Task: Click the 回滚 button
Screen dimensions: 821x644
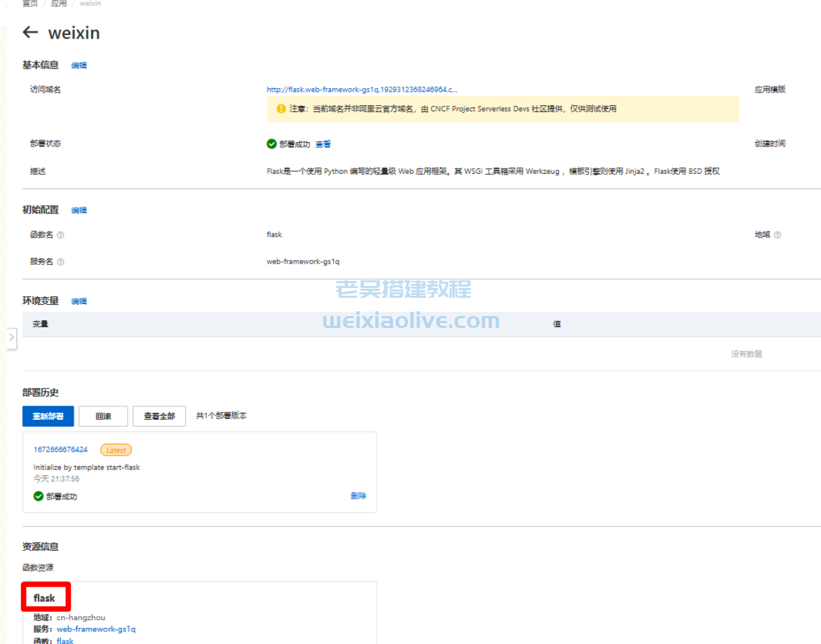Action: pyautogui.click(x=103, y=416)
